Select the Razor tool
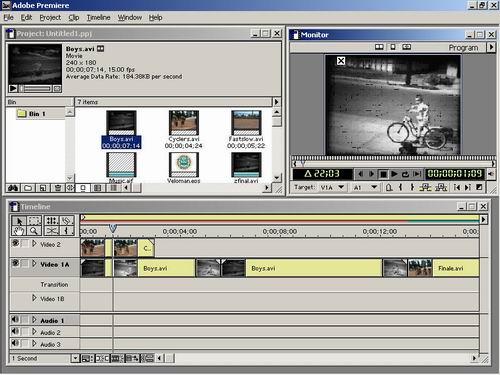The width and height of the screenshot is (500, 375). (x=67, y=221)
